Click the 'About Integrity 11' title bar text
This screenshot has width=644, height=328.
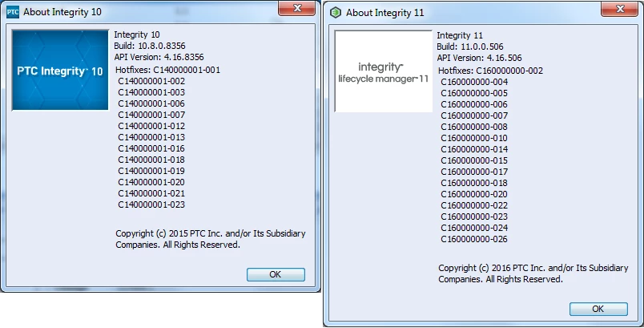[384, 13]
